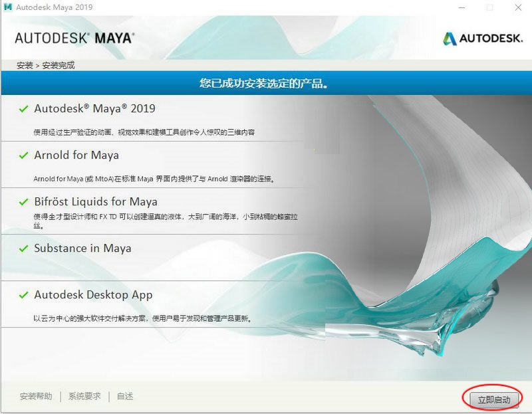Click the success banner message bar

[266, 83]
